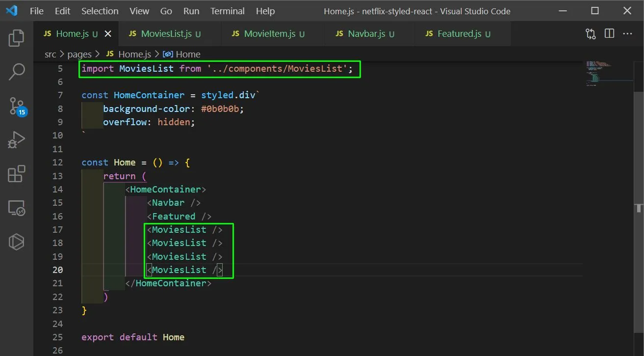Open the Edit menu
The height and width of the screenshot is (356, 644).
[62, 11]
